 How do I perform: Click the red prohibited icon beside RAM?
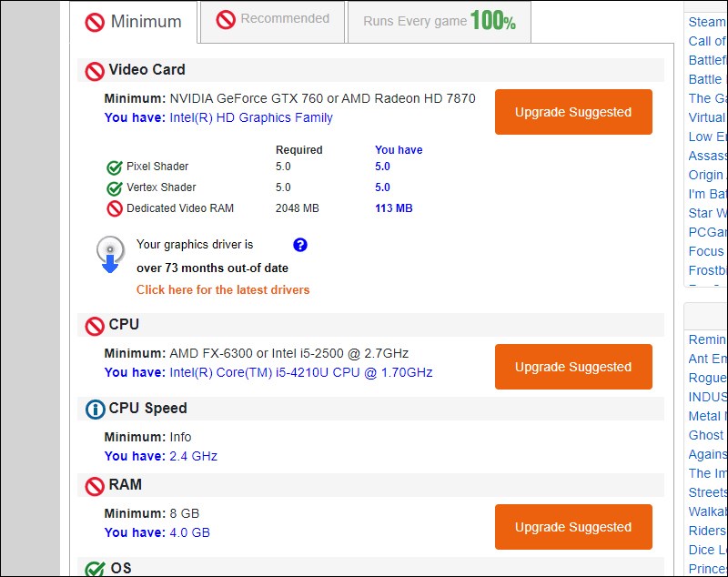coord(95,485)
